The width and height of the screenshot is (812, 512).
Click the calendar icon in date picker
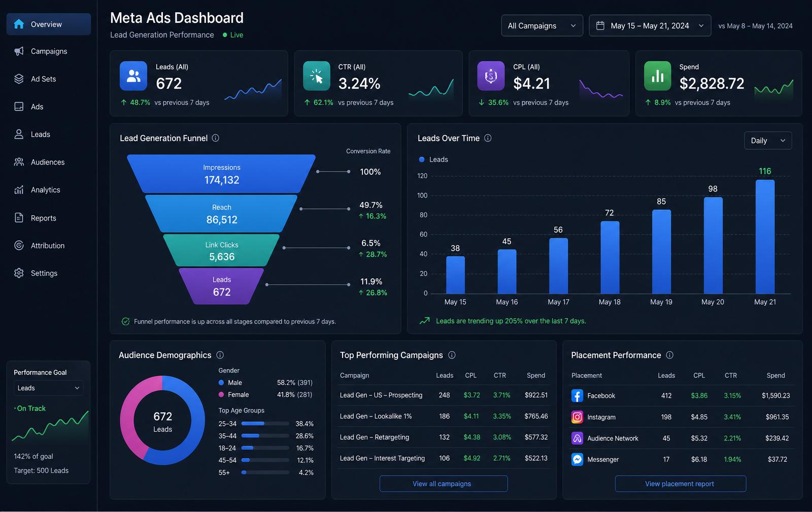600,25
